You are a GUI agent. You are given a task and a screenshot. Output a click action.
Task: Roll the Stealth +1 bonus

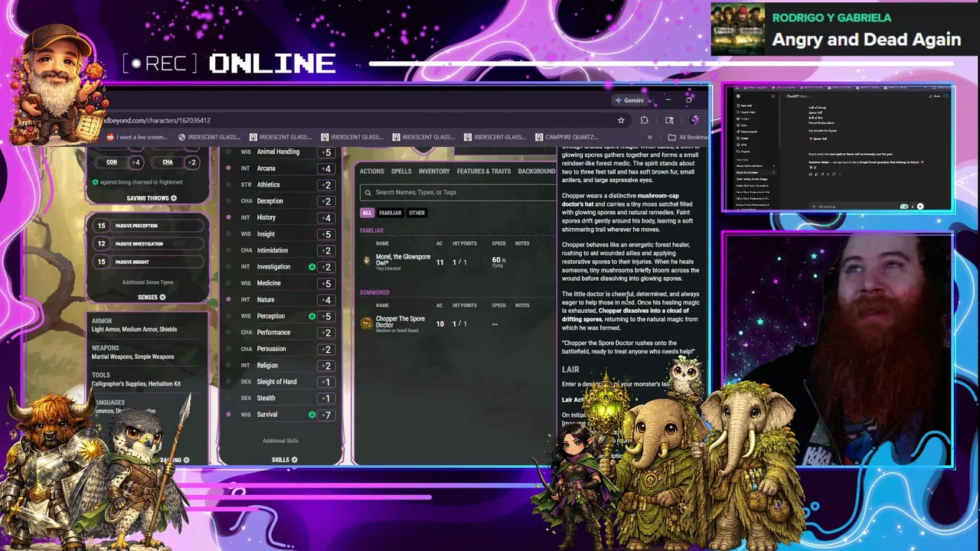[x=326, y=398]
